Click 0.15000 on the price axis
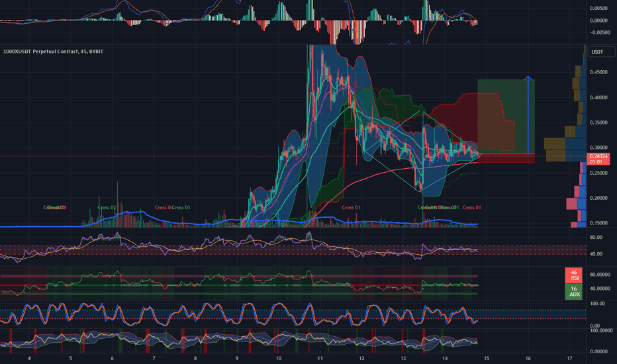617x364 pixels. coord(598,223)
